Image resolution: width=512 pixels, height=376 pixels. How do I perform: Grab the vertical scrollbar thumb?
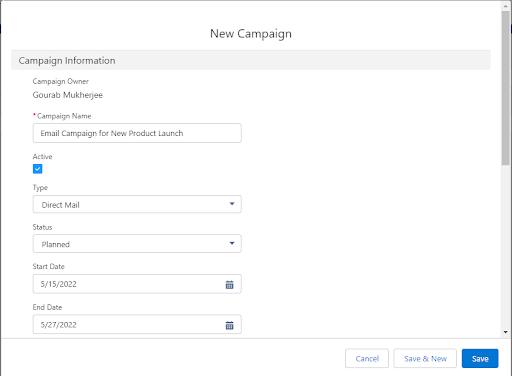[506, 87]
